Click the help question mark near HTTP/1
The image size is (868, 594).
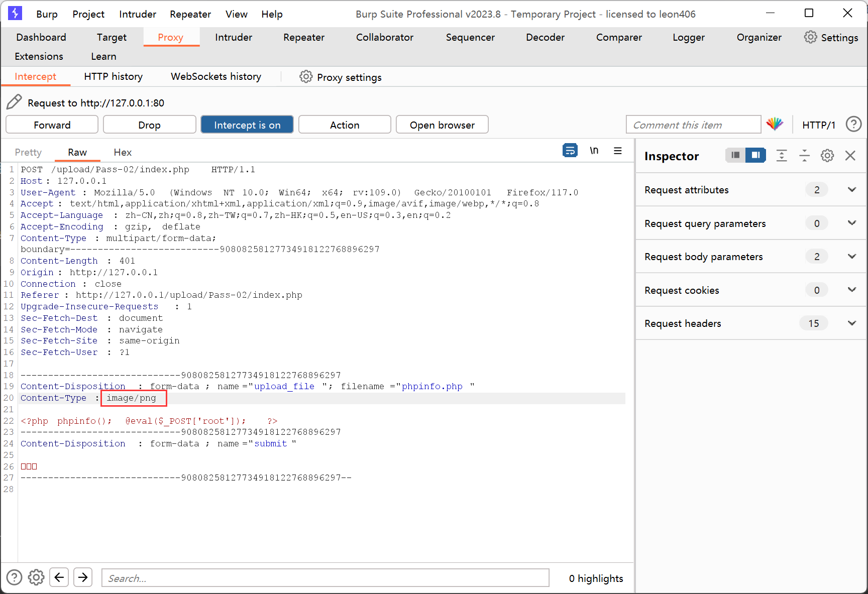tap(853, 124)
